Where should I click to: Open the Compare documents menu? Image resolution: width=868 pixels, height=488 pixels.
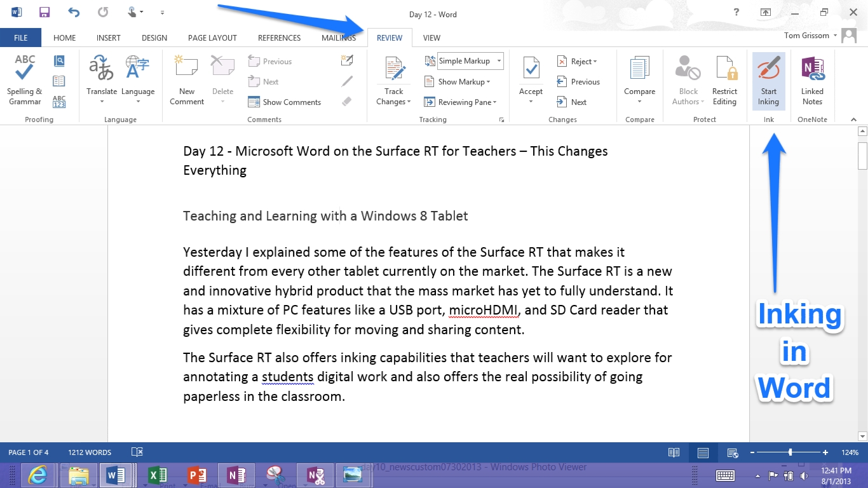[x=639, y=81]
